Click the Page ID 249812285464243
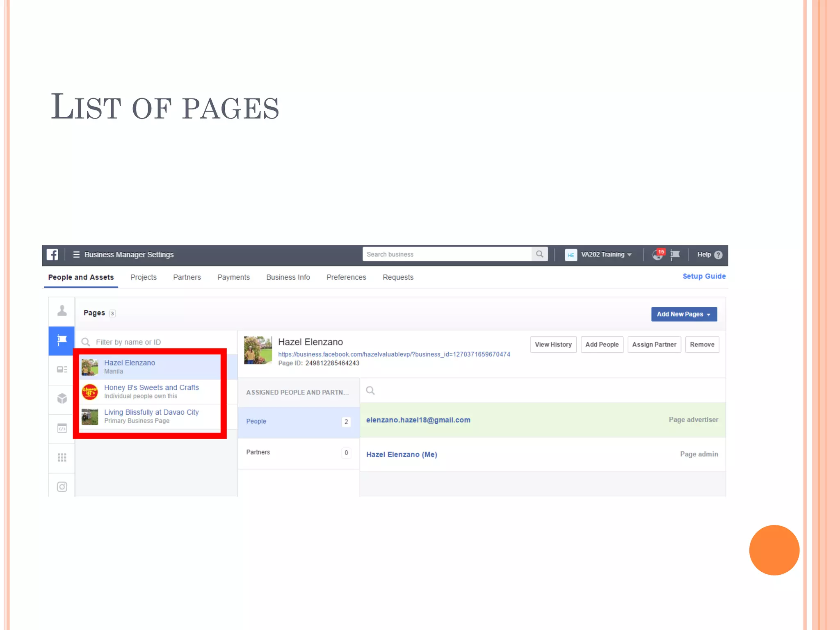840x630 pixels. tap(319, 363)
